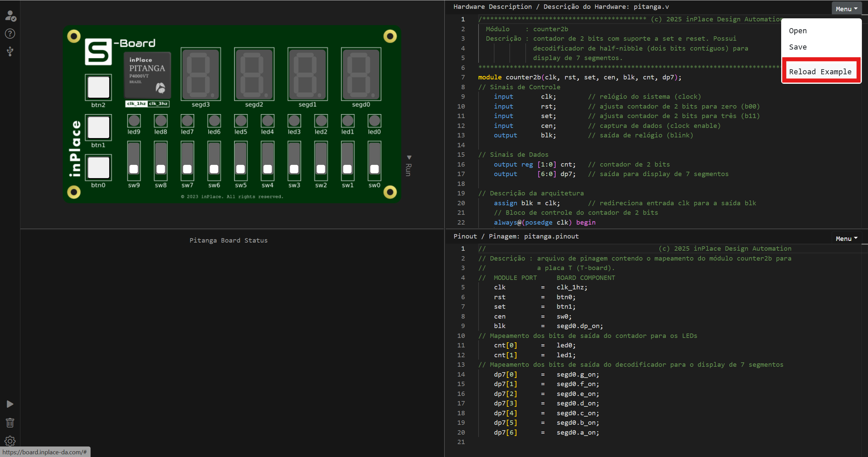The width and height of the screenshot is (868, 457).
Task: Click the 'module' keyword in code line 7
Action: tap(490, 77)
